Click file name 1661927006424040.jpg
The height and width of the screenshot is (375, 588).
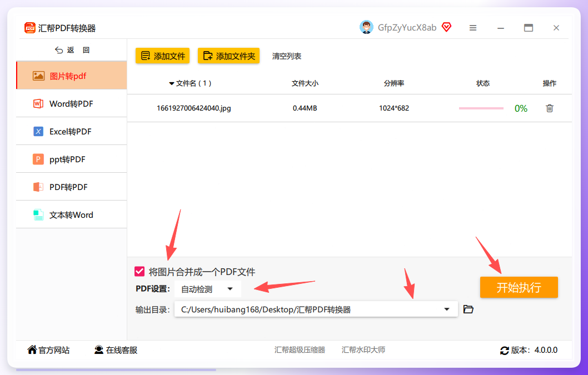[x=194, y=108]
